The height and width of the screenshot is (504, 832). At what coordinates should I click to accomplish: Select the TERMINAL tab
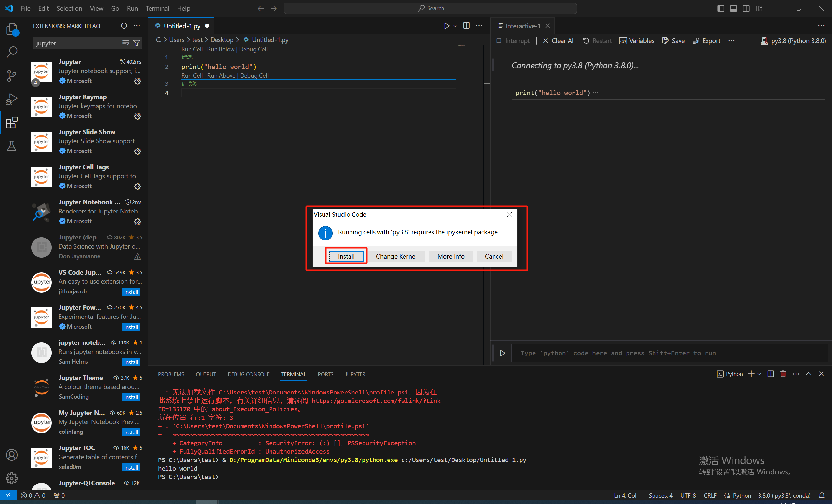(294, 374)
